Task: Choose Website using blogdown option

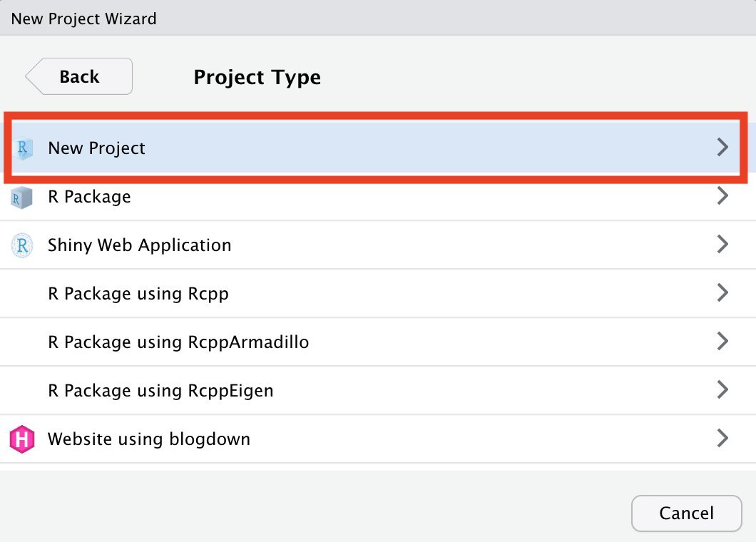Action: point(378,439)
